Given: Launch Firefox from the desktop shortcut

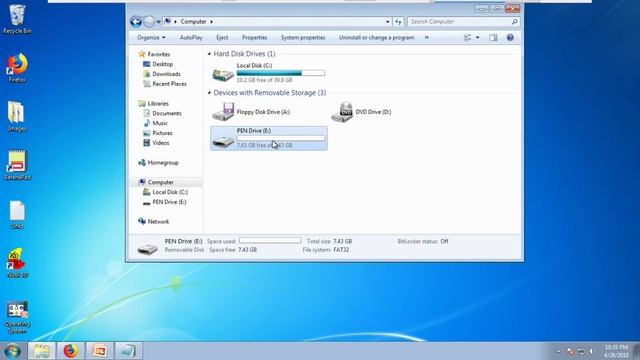Looking at the screenshot, I should click(x=17, y=68).
